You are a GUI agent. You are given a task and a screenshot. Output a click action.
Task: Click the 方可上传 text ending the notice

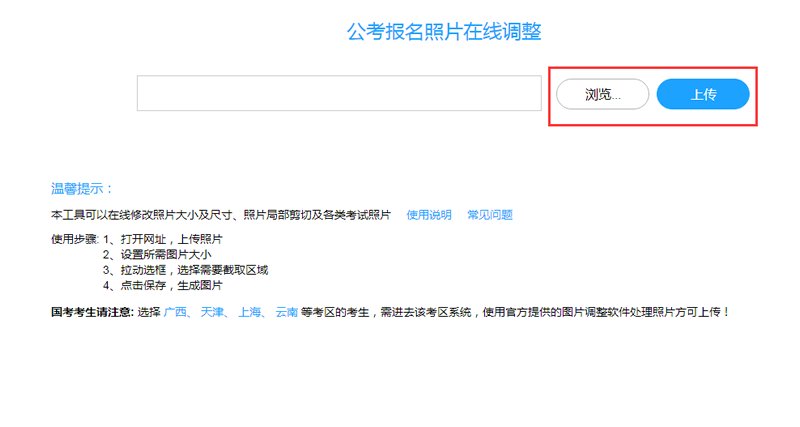click(706, 312)
